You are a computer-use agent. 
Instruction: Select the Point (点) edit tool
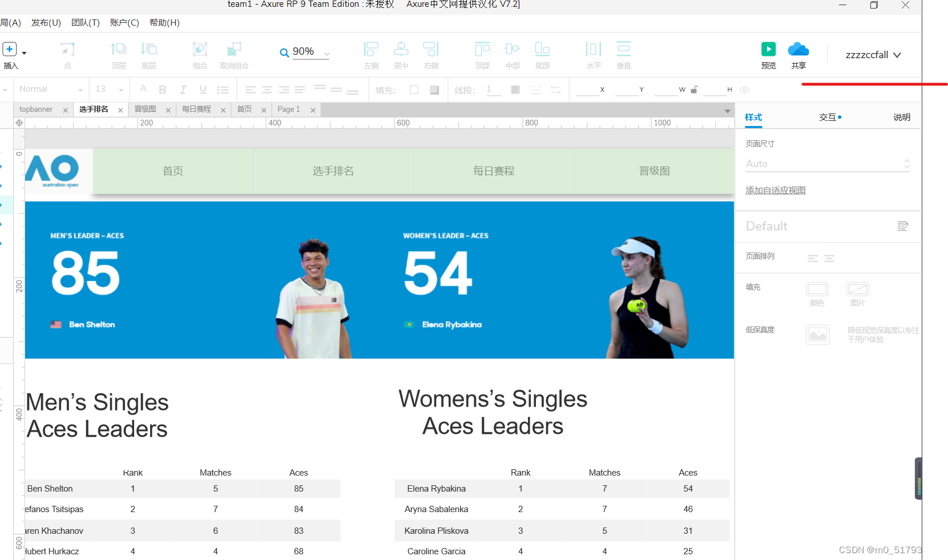[x=67, y=49]
